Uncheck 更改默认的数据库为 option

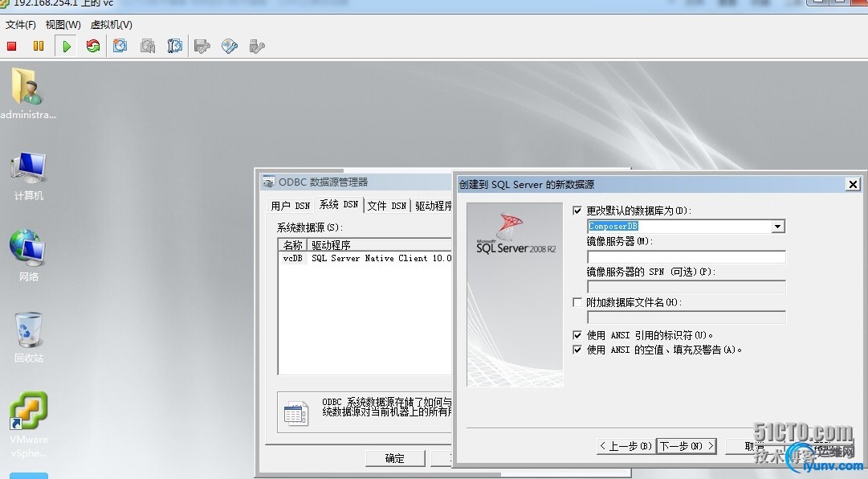coord(577,211)
